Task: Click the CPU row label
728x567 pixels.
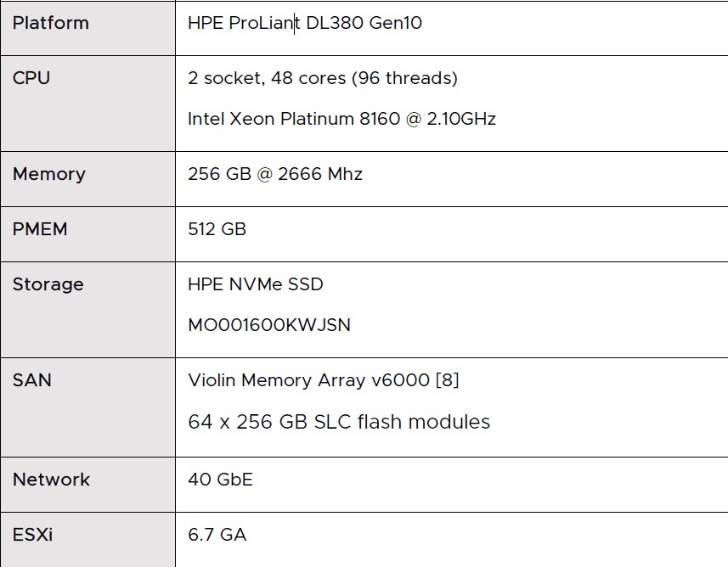Action: [x=31, y=78]
